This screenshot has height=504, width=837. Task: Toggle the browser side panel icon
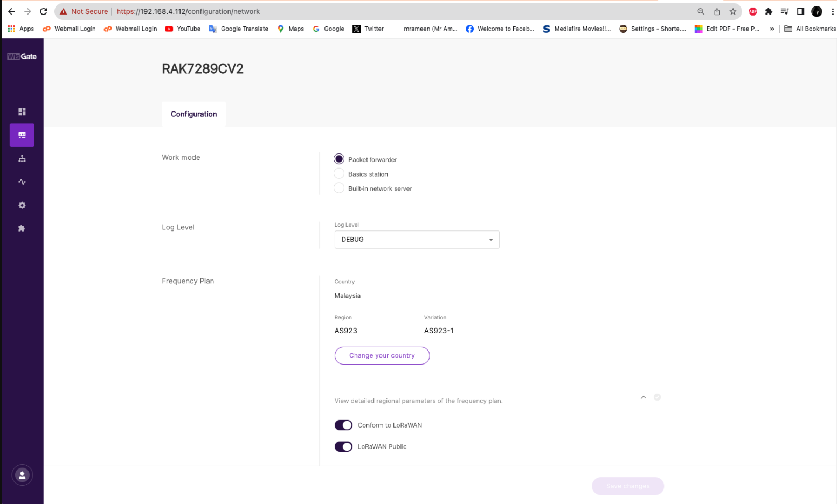(800, 11)
